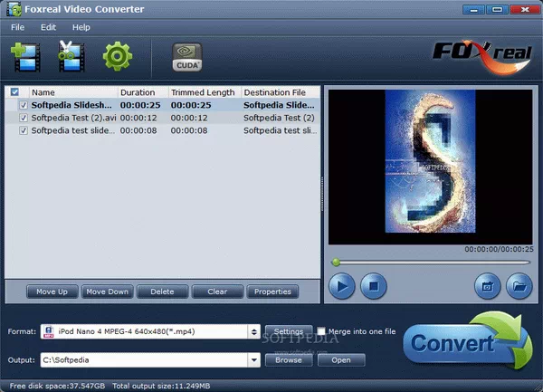Click the Destination File column header

(x=281, y=92)
